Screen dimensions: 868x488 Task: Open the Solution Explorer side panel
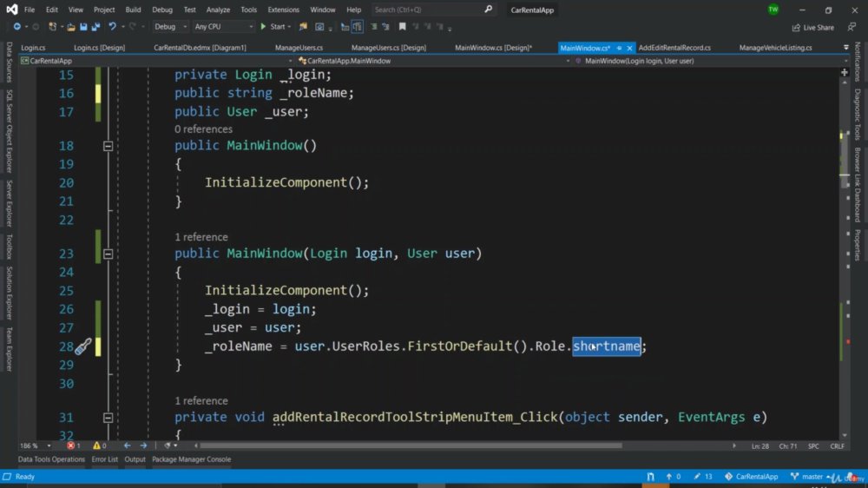(x=9, y=293)
